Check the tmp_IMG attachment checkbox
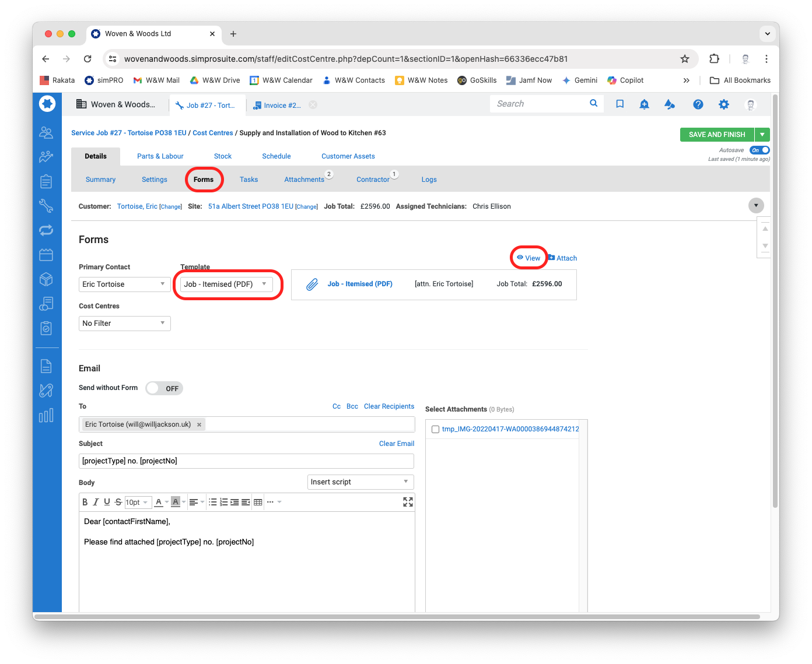The image size is (812, 664). (x=435, y=430)
